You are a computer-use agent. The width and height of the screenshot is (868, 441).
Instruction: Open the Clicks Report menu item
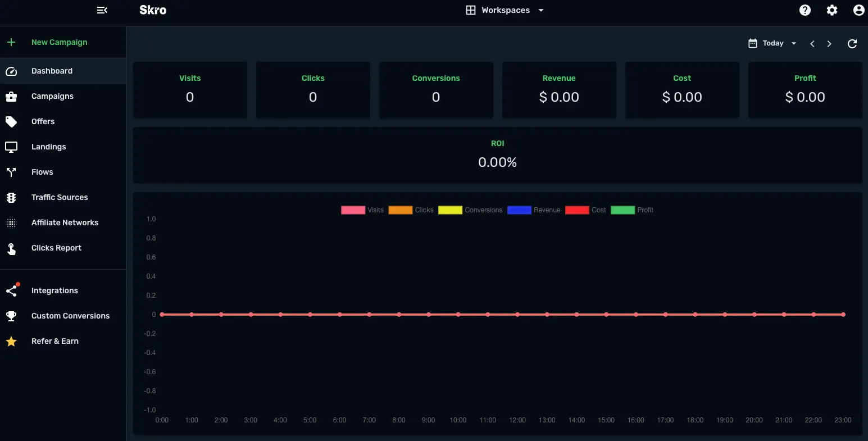click(56, 248)
